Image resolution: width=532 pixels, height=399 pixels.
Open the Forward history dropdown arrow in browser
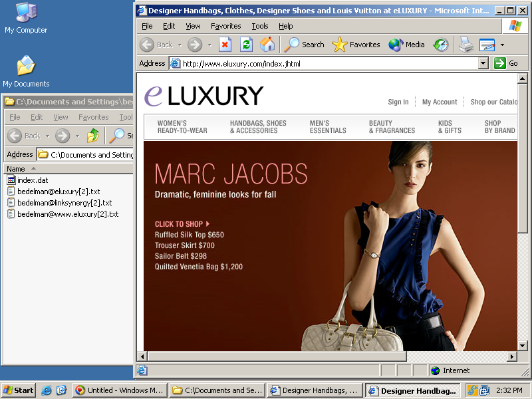click(209, 45)
